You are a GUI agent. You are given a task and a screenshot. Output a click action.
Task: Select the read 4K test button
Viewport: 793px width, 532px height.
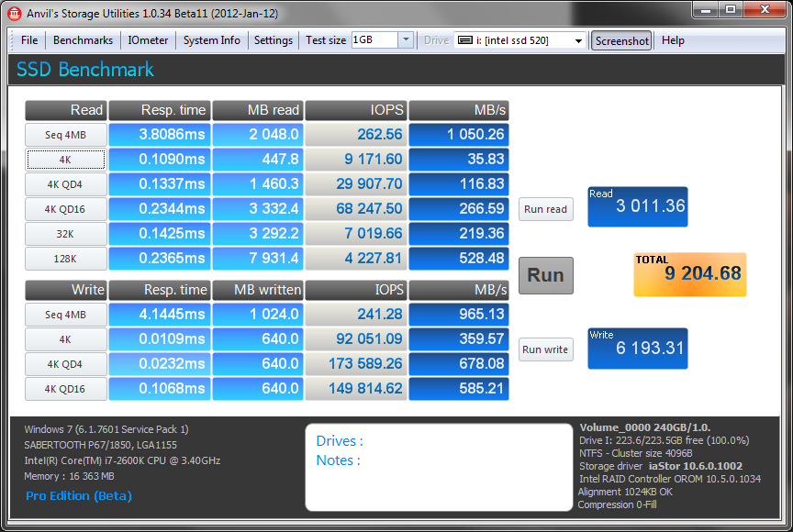coord(66,160)
